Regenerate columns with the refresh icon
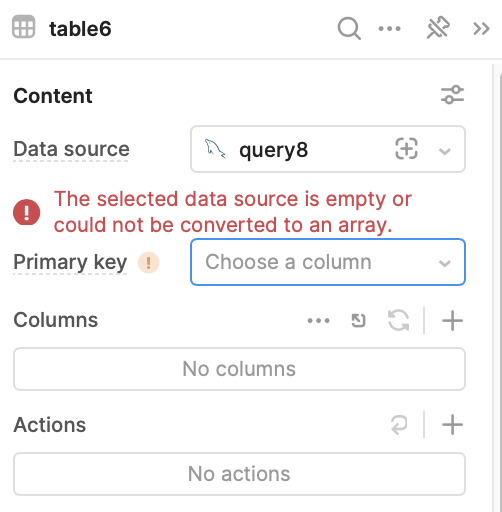This screenshot has width=502, height=512. 399,320
